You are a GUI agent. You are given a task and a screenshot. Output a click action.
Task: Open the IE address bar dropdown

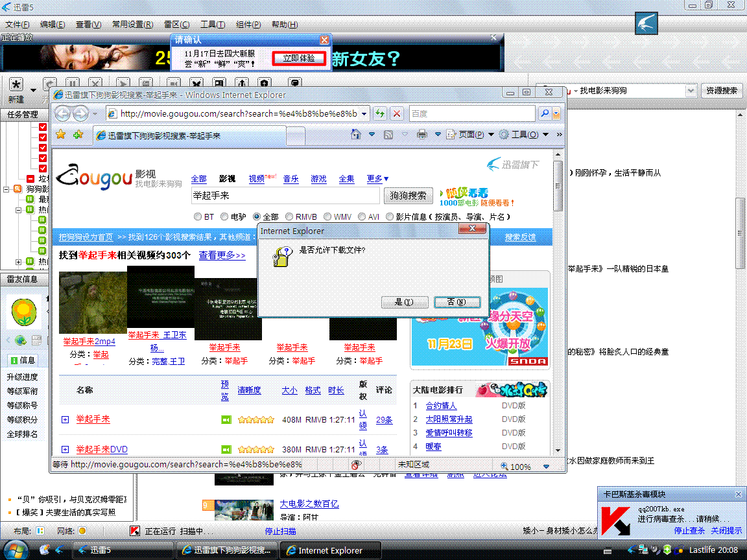point(364,113)
